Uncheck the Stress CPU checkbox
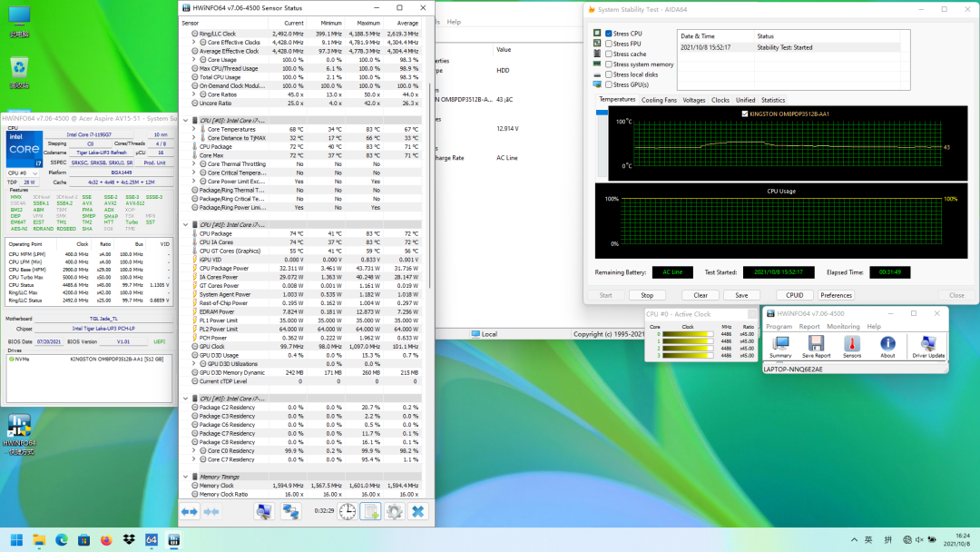This screenshot has width=980, height=552. tap(610, 34)
